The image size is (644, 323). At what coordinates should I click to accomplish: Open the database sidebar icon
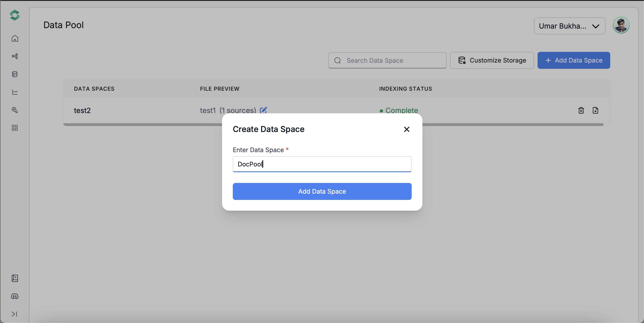[x=15, y=74]
